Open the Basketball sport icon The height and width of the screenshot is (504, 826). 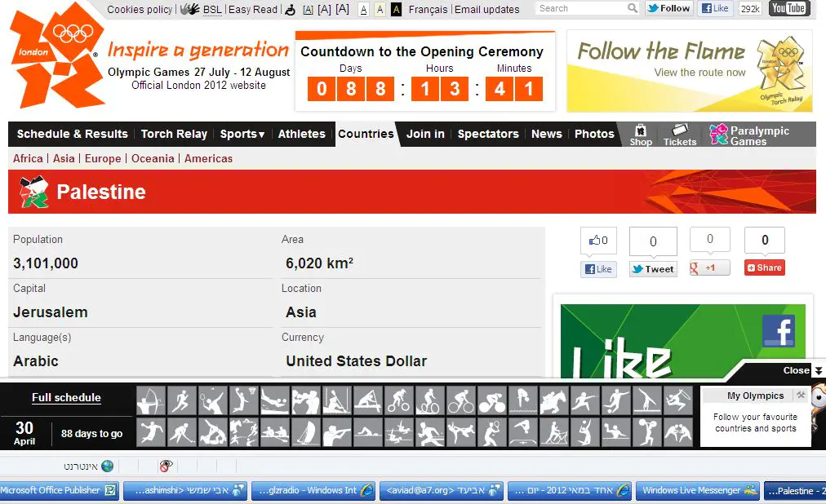click(243, 400)
